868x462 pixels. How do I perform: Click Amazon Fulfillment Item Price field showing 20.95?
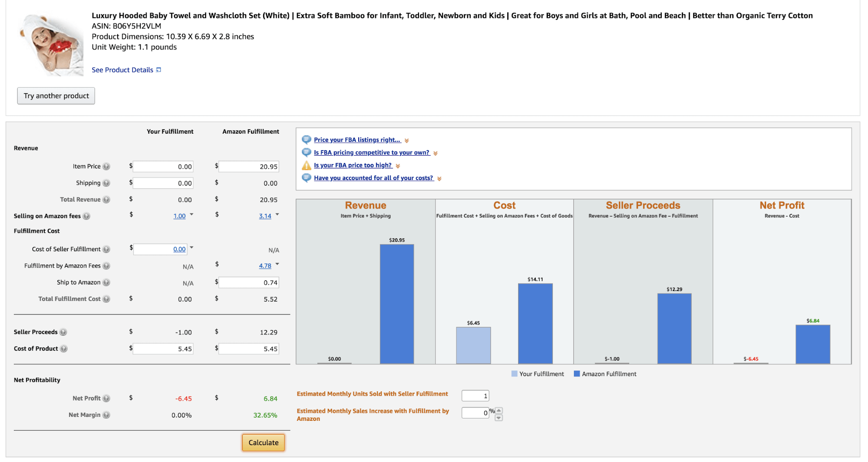[x=249, y=167]
